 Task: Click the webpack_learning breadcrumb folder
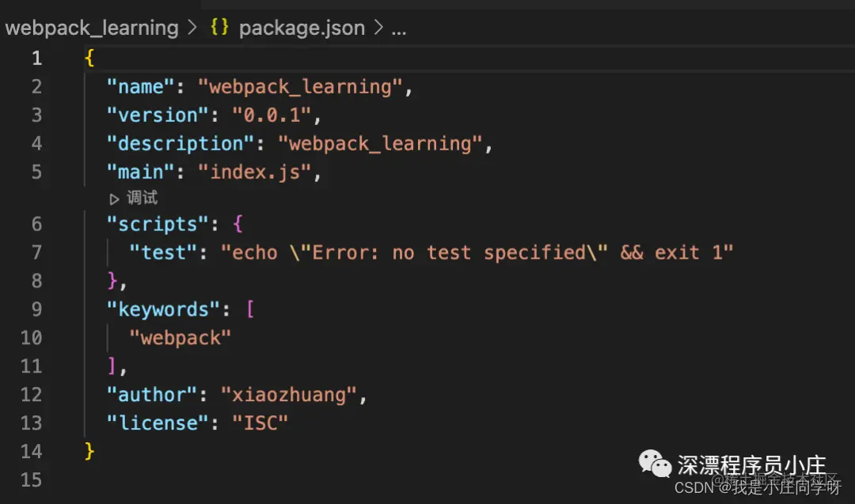pos(92,28)
